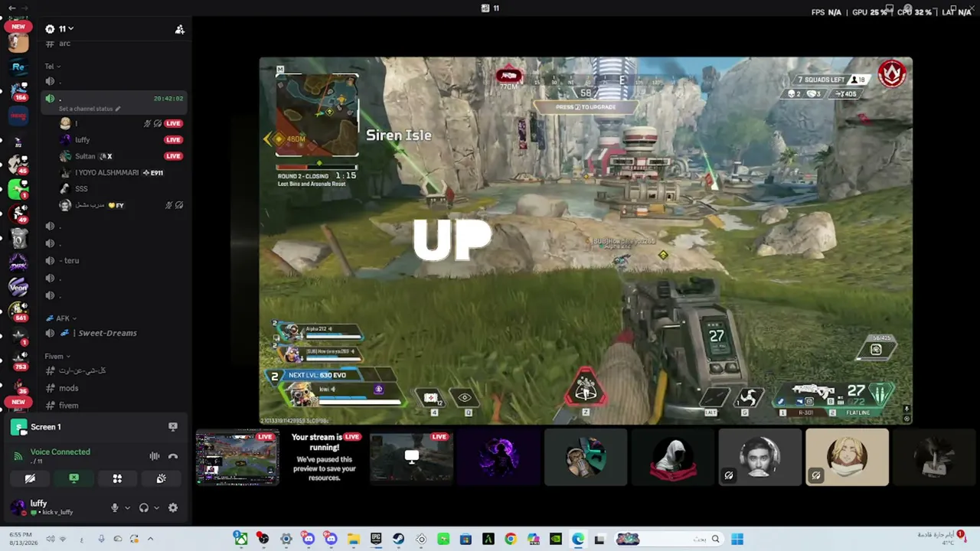The image size is (980, 551).
Task: Open the DRK purple server icon
Action: click(18, 263)
